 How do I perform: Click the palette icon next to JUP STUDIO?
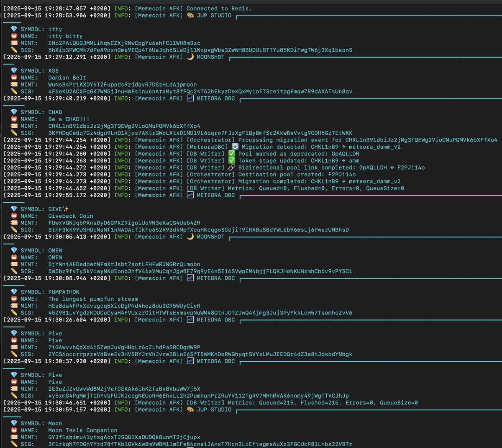(x=190, y=15)
